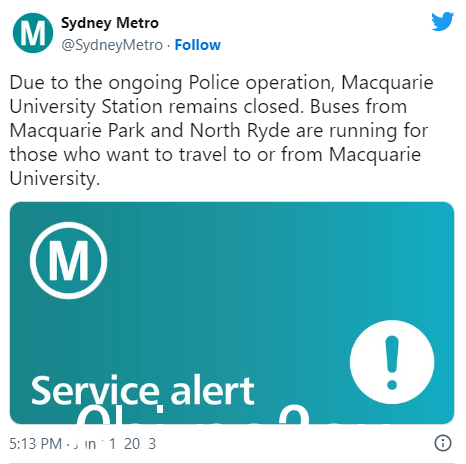Click 'University Station remains closed' text
466x464 pixels.
pos(157,107)
